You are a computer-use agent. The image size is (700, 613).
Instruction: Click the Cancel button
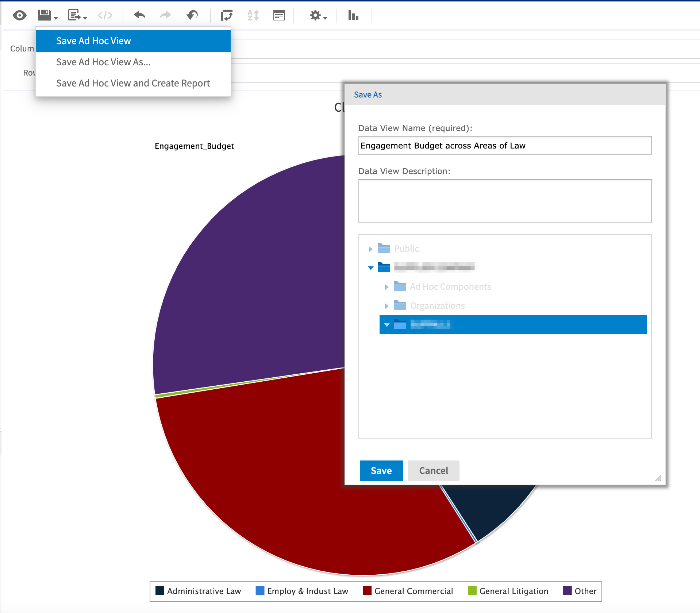pyautogui.click(x=434, y=471)
